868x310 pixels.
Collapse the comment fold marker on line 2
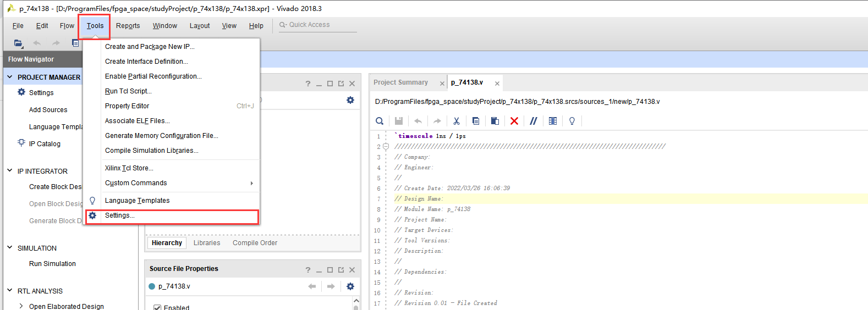click(386, 146)
